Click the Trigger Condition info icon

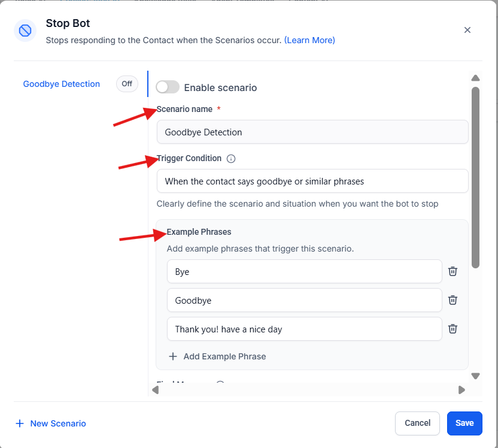231,159
